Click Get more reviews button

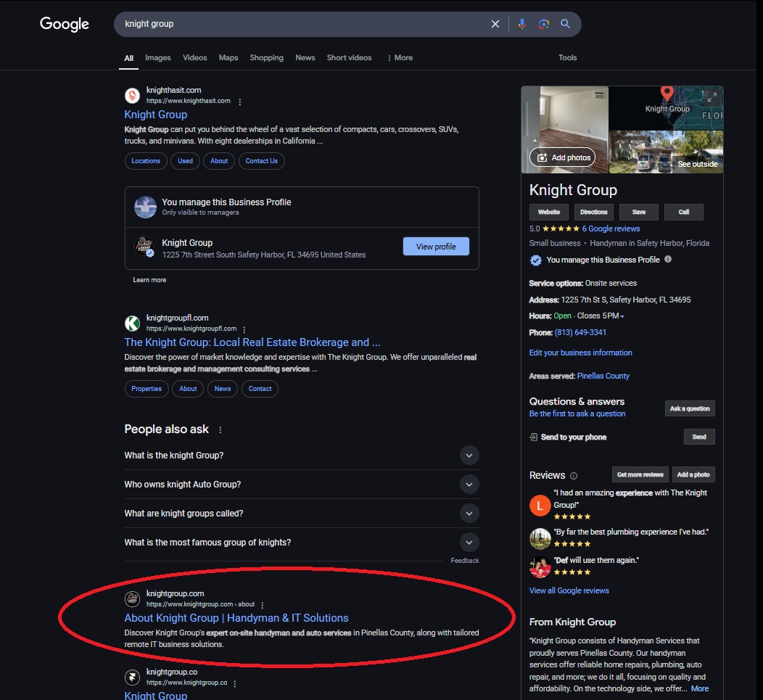(x=640, y=474)
